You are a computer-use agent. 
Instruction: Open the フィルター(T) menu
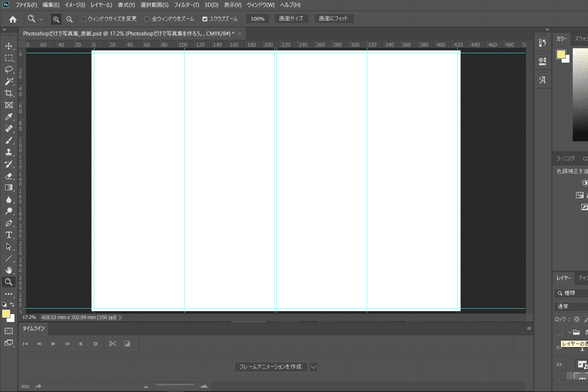point(187,5)
